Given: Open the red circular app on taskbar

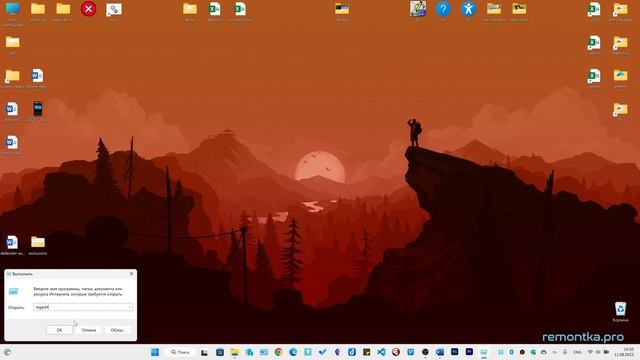Looking at the screenshot, I should point(396,352).
